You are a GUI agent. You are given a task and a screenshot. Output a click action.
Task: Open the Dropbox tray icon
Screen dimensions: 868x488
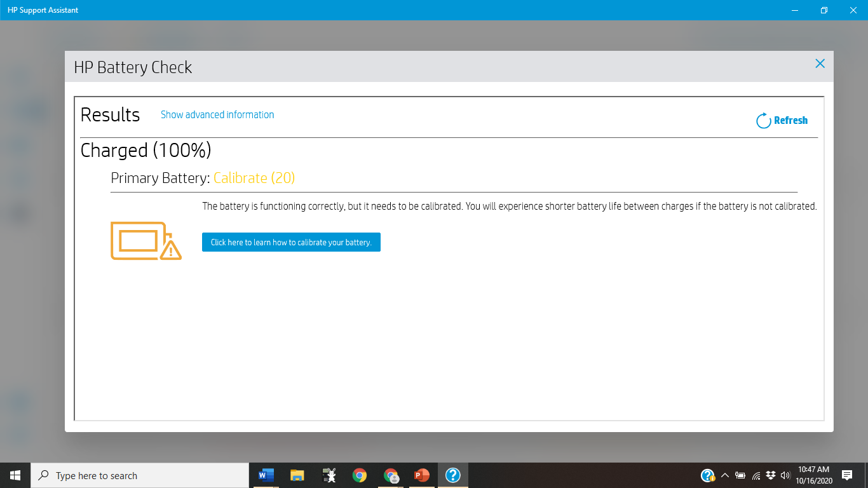(x=771, y=475)
